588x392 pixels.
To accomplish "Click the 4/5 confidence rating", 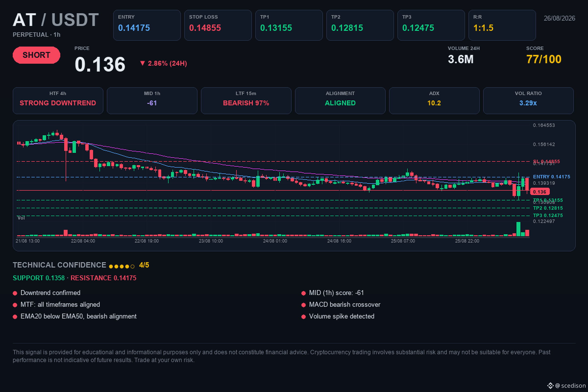I will click(144, 265).
